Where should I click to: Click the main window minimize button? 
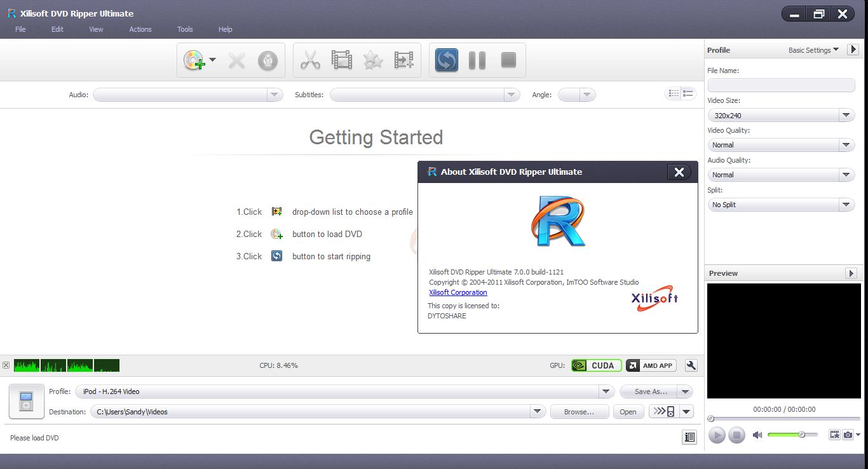(794, 14)
